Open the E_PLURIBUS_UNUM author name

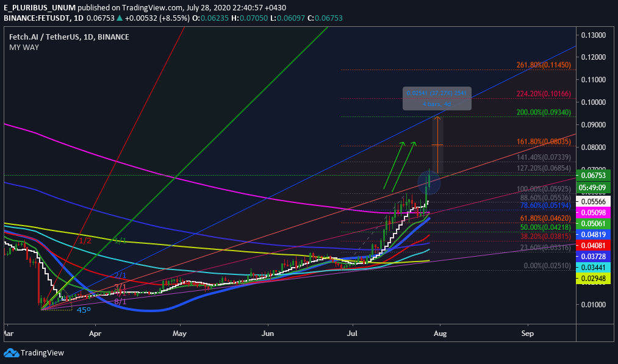click(40, 7)
